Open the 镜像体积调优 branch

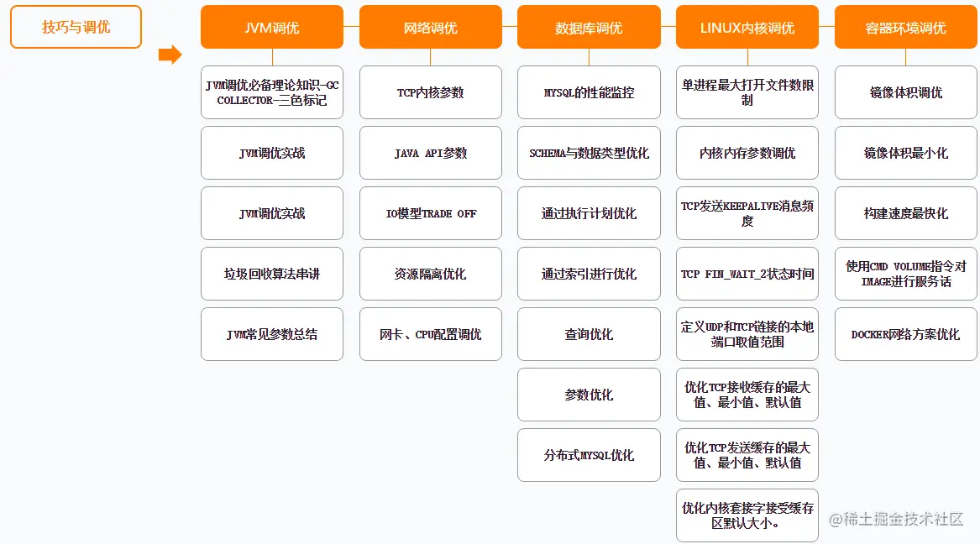pyautogui.click(x=905, y=92)
